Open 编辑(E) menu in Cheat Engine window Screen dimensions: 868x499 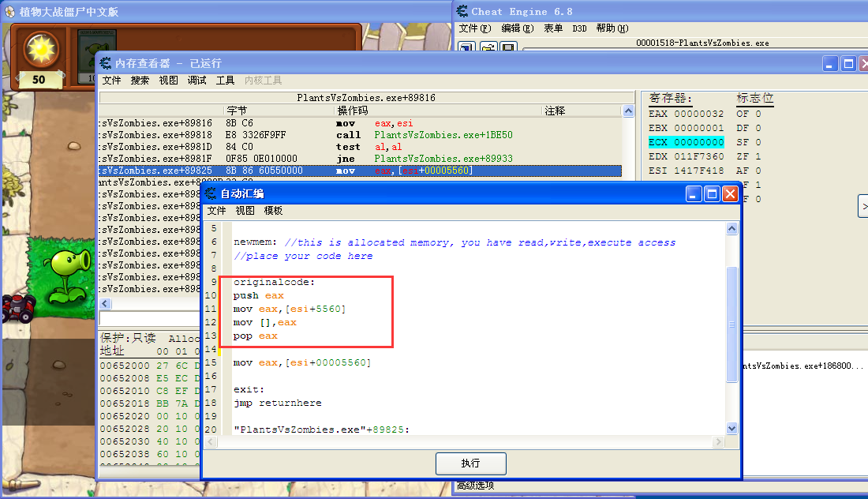coord(517,28)
